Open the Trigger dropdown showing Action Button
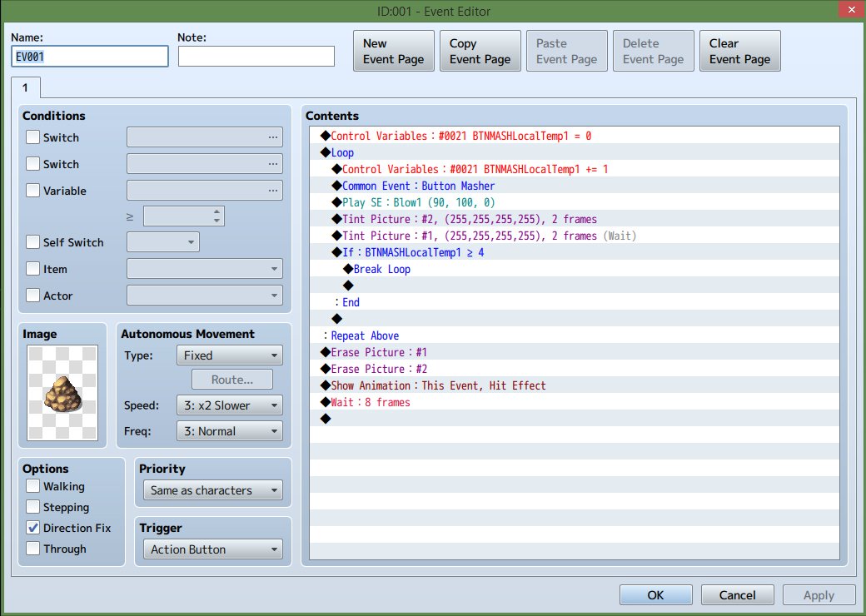Screen dimensions: 866x616 212,549
